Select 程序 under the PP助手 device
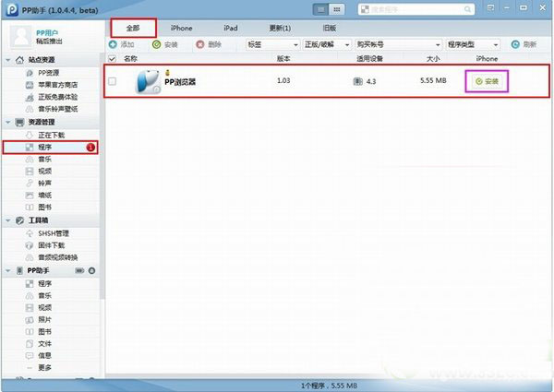 click(44, 284)
